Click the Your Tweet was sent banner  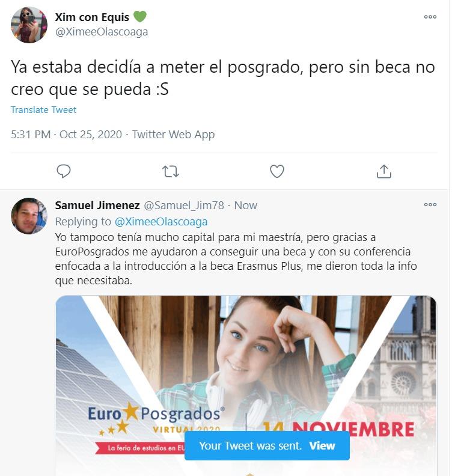point(267,445)
